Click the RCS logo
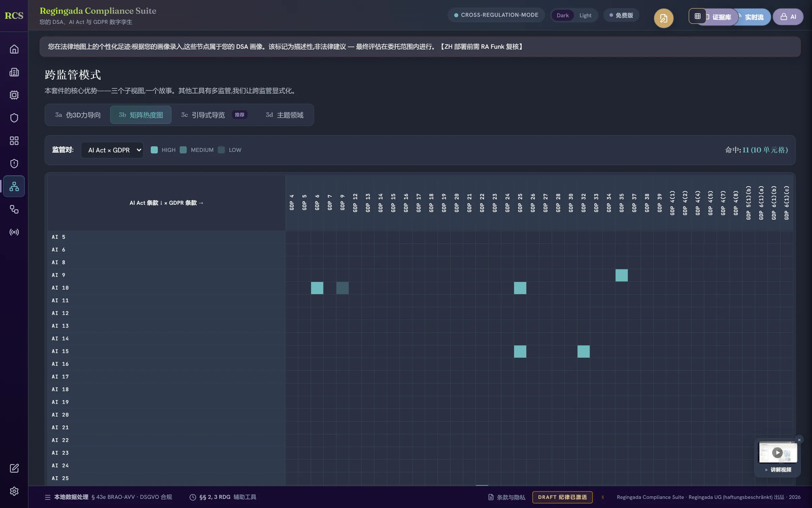Viewport: 812px width, 508px height. coord(14,16)
